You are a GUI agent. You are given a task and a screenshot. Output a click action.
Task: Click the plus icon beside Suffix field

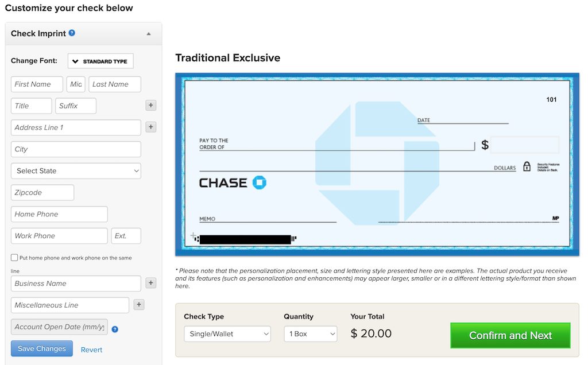[150, 106]
